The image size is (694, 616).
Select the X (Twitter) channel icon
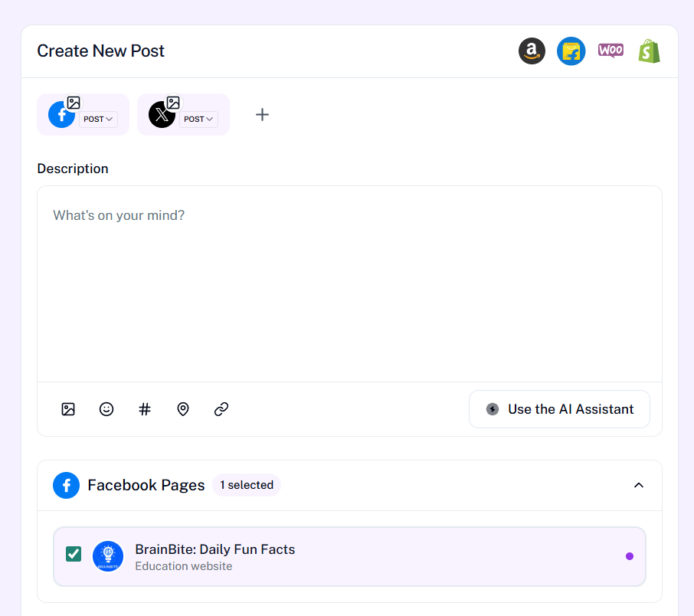point(162,115)
